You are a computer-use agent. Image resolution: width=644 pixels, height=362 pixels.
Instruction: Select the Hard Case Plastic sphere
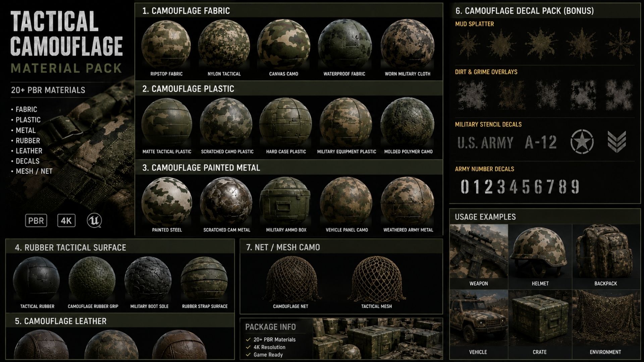click(x=286, y=123)
